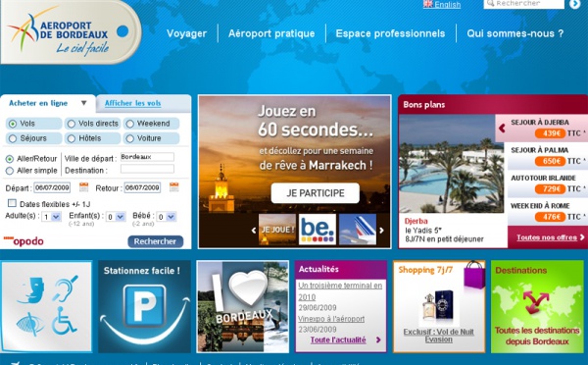
Task: Open the return date calendar icon
Action: pos(174,187)
